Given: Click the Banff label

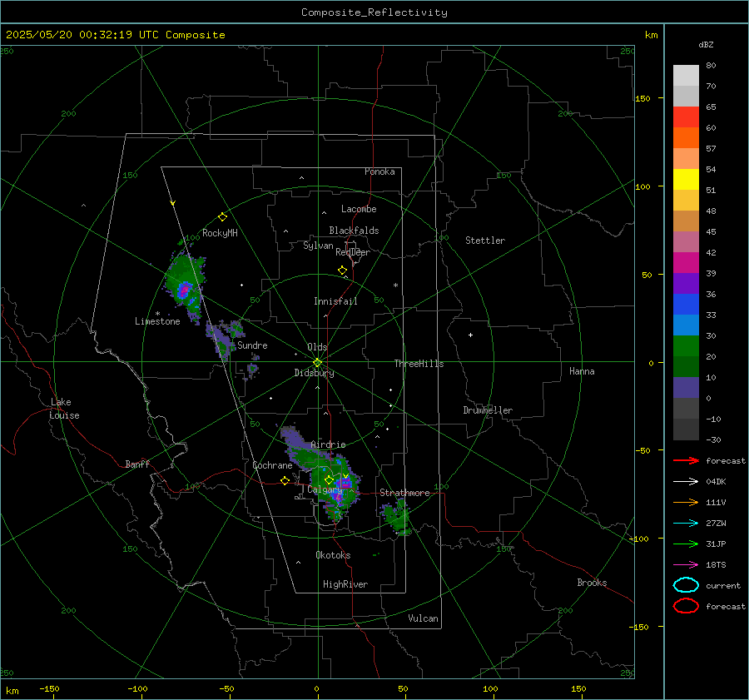Looking at the screenshot, I should [x=137, y=464].
